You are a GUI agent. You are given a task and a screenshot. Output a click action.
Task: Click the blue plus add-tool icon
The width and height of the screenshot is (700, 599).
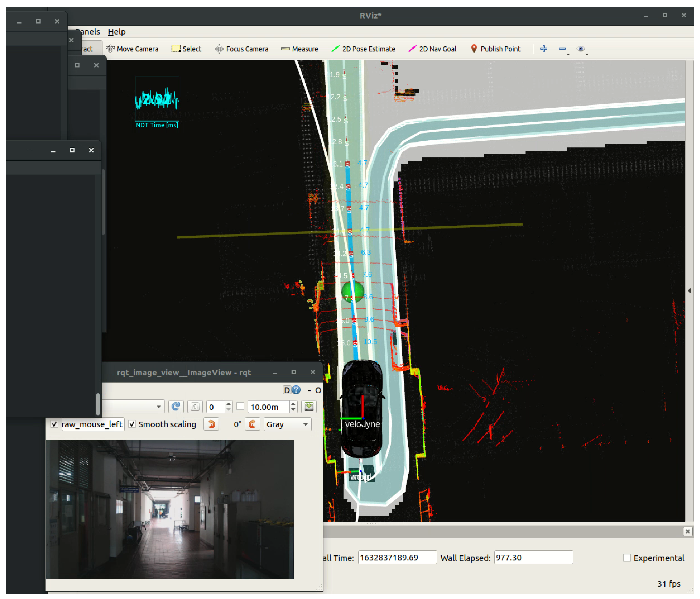[x=544, y=49]
